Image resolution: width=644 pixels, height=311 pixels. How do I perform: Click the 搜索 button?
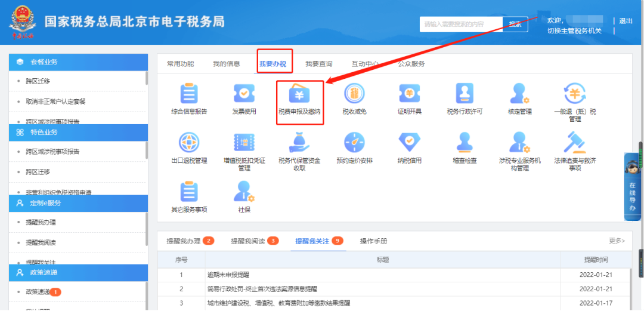pos(515,24)
